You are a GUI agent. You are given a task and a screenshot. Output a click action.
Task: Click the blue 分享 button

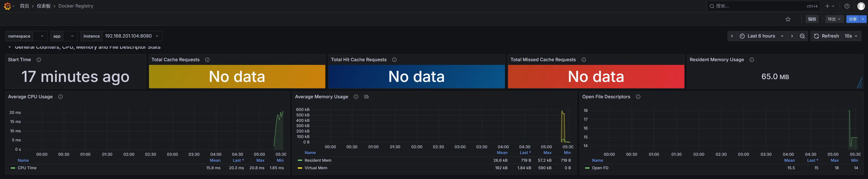click(x=853, y=19)
